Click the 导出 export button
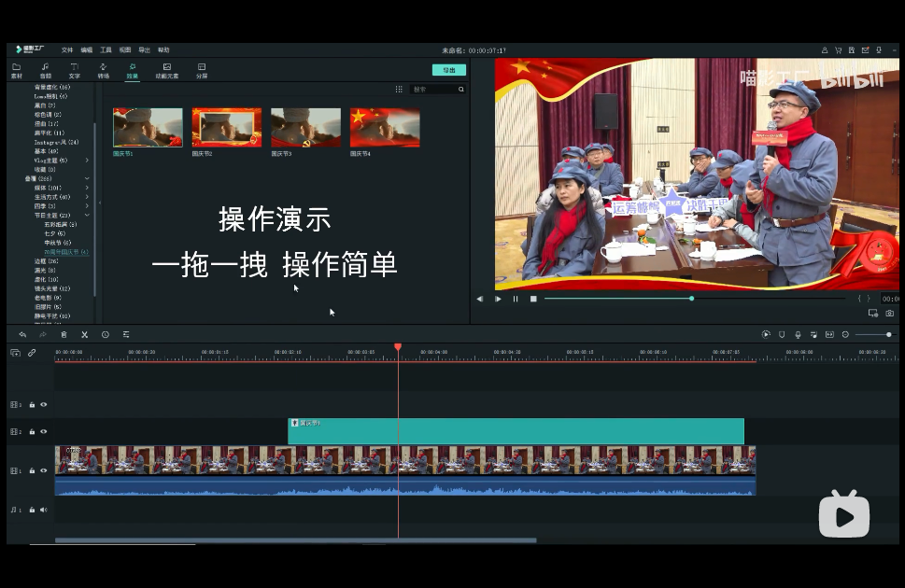Image resolution: width=905 pixels, height=588 pixels. [449, 70]
